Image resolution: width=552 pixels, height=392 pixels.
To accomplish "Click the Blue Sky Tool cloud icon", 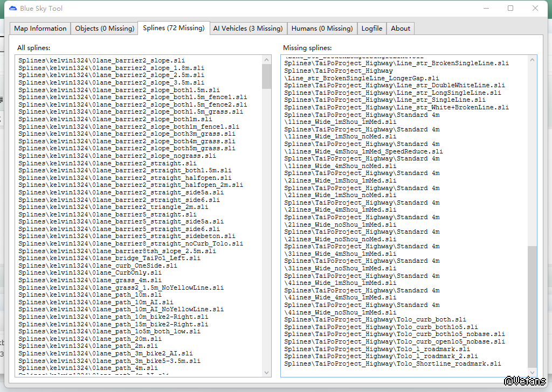I will click(x=12, y=8).
